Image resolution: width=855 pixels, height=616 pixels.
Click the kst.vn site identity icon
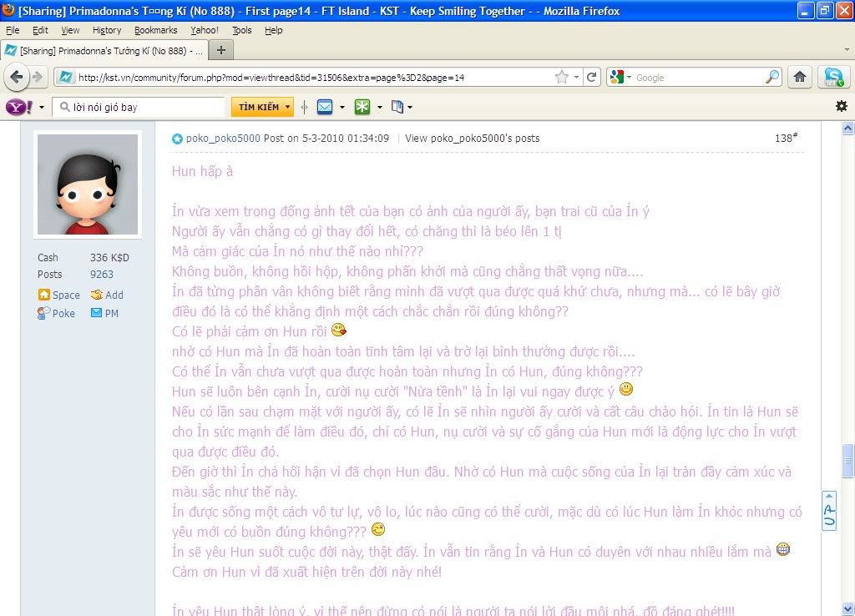[65, 78]
